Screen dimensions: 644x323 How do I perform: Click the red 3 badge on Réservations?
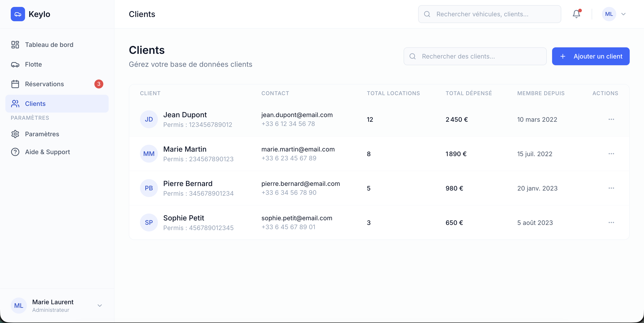point(99,84)
